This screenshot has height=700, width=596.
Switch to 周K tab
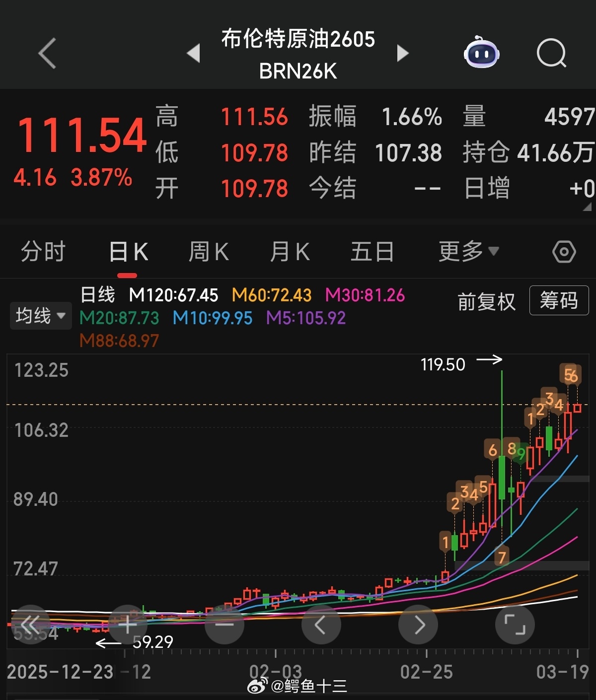(x=209, y=252)
